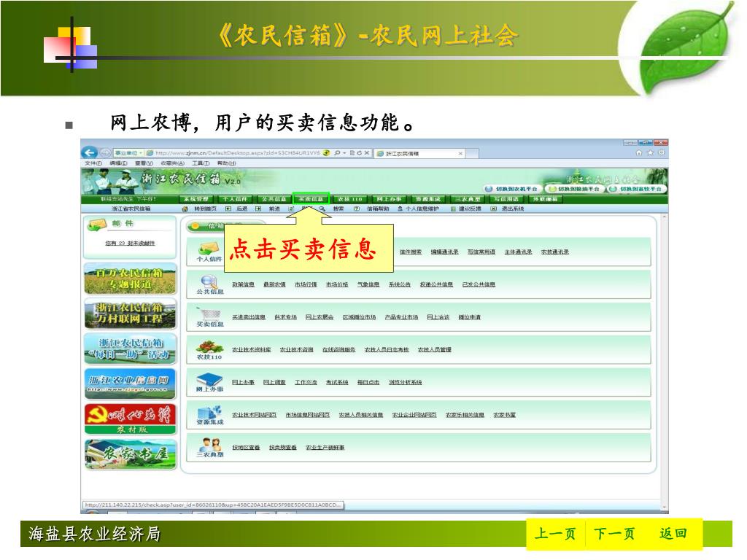This screenshot has width=747, height=560.
Task: Click the browser home icon
Action: (639, 153)
